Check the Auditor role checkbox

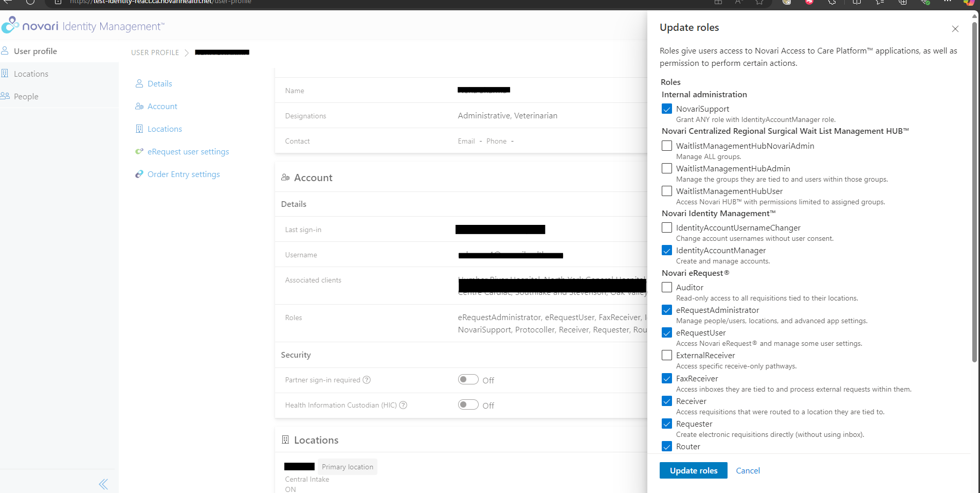tap(667, 287)
